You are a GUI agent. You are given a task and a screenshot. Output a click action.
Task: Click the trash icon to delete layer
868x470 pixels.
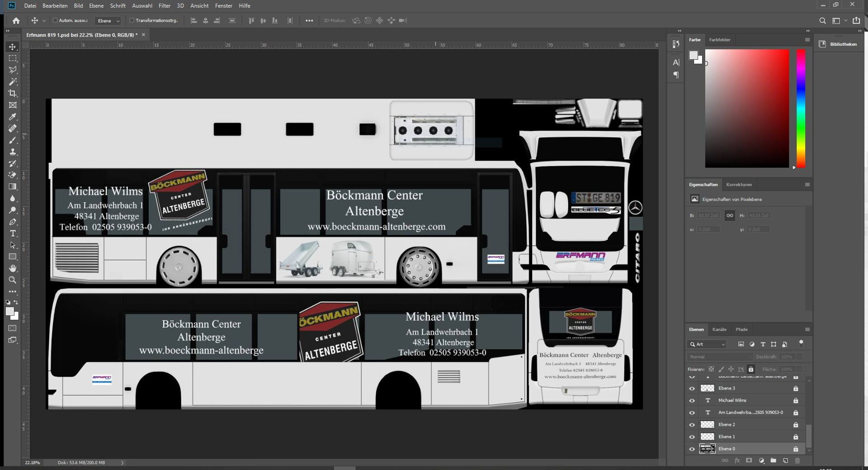(797, 461)
